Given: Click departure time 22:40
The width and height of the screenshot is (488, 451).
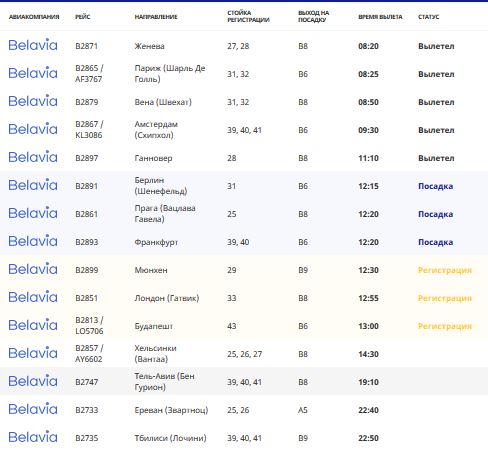Looking at the screenshot, I should tap(368, 410).
